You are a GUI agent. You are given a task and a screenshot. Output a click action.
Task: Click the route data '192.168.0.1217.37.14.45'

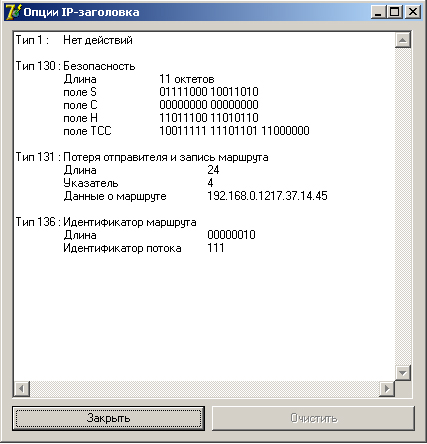coord(267,196)
